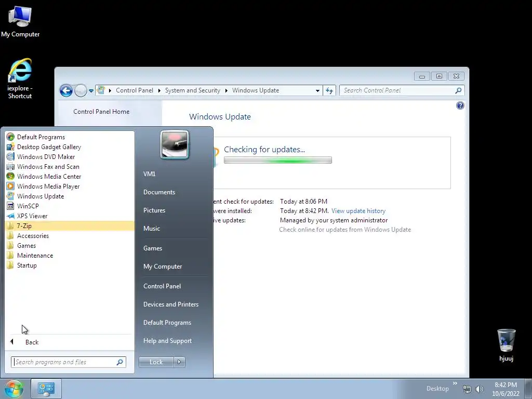Click the Forward arrow in Control Panel window
The height and width of the screenshot is (399, 532).
[x=81, y=90]
